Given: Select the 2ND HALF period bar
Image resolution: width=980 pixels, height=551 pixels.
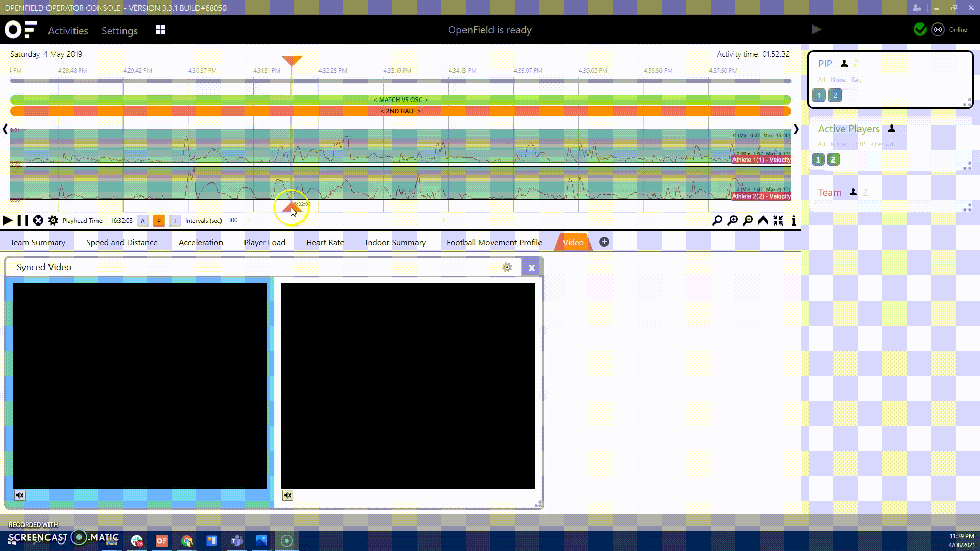Looking at the screenshot, I should click(x=401, y=111).
